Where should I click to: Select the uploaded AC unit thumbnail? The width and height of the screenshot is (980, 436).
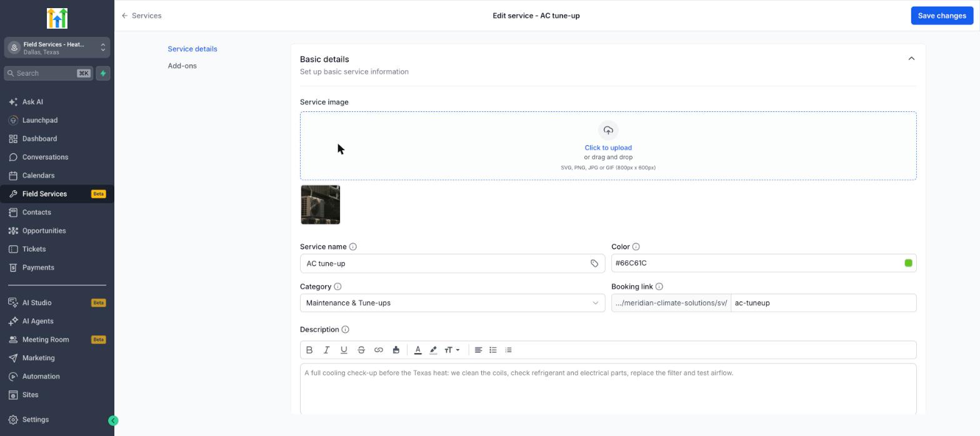pos(321,205)
